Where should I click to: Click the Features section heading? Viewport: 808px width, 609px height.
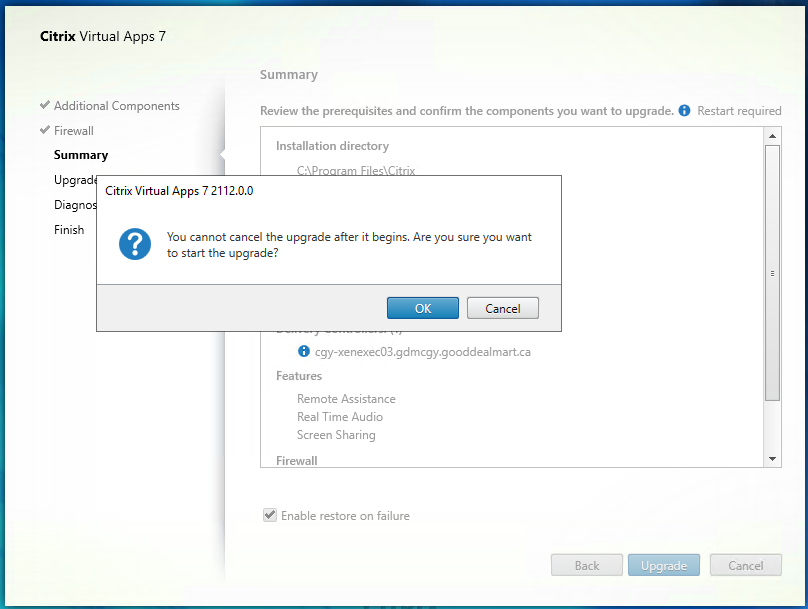coord(299,376)
